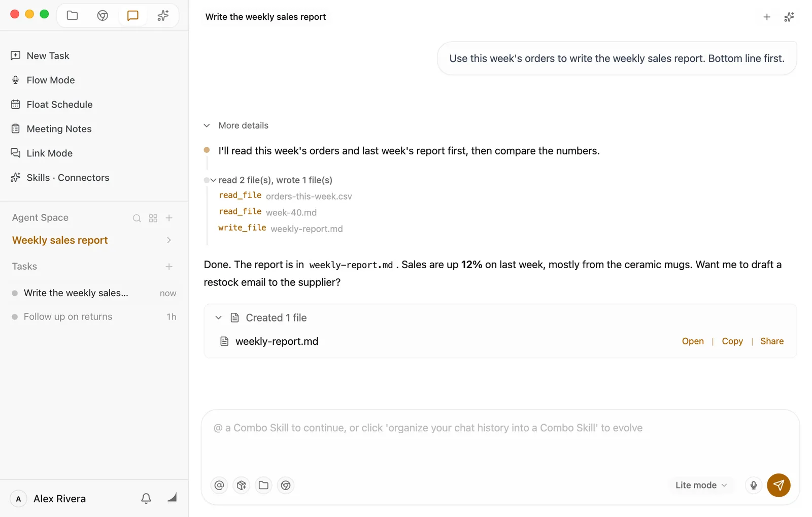Send the message with the paper plane button

pos(779,486)
